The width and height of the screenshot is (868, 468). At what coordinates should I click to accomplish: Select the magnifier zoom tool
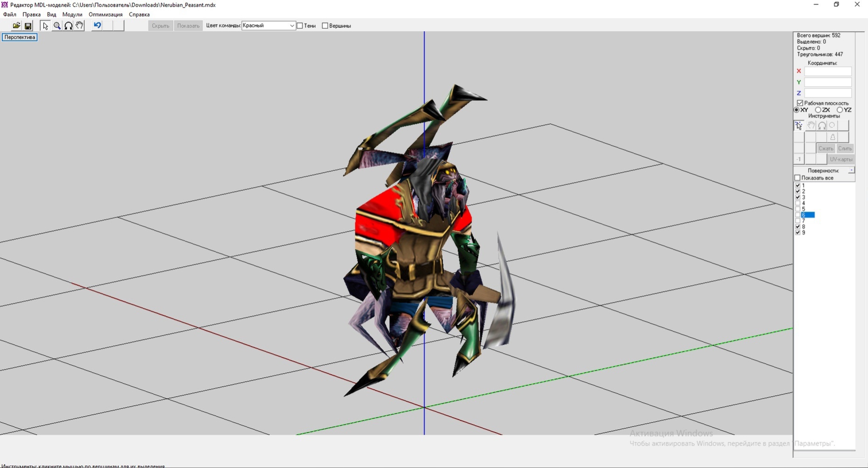(57, 26)
